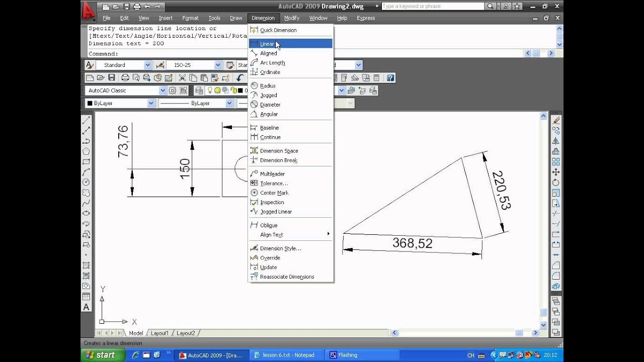The image size is (644, 362).
Task: Open the Modify menu
Action: pyautogui.click(x=292, y=18)
